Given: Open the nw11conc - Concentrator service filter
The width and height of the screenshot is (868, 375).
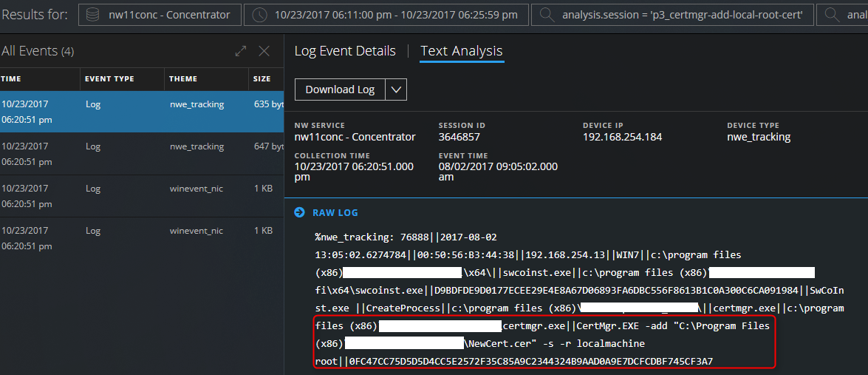Looking at the screenshot, I should coord(160,15).
